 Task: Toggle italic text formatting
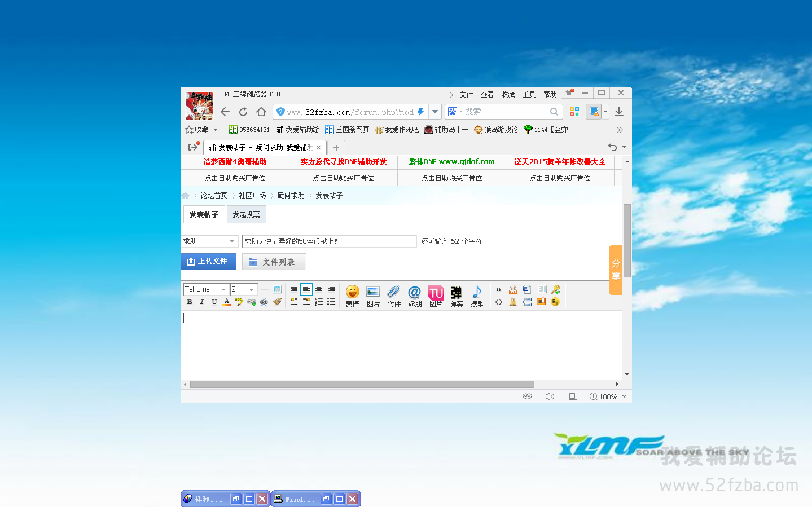tap(202, 302)
